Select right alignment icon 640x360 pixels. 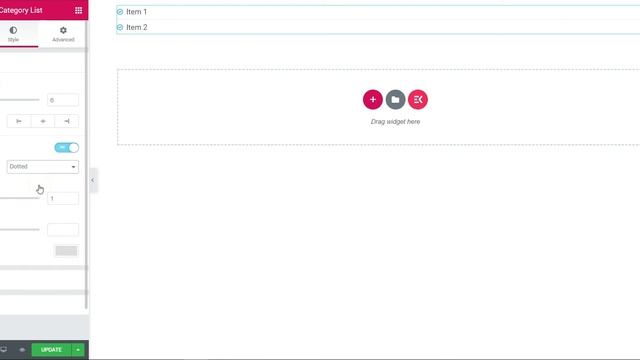67,121
